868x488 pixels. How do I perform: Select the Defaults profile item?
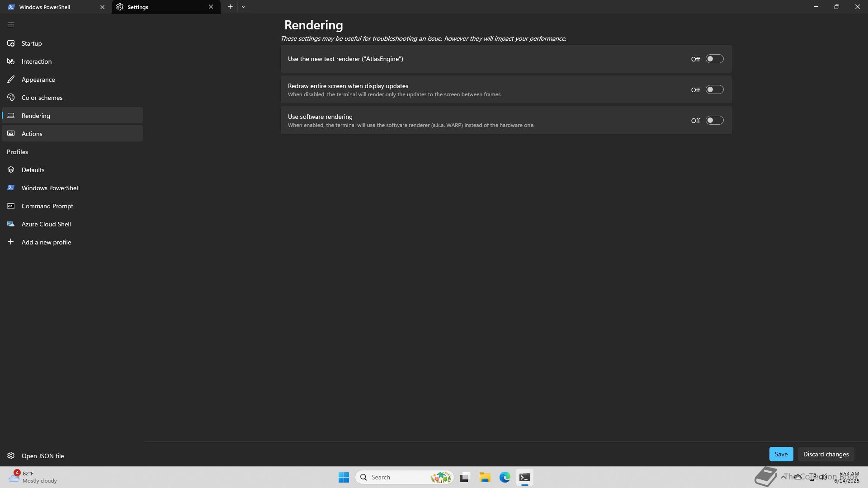click(33, 170)
